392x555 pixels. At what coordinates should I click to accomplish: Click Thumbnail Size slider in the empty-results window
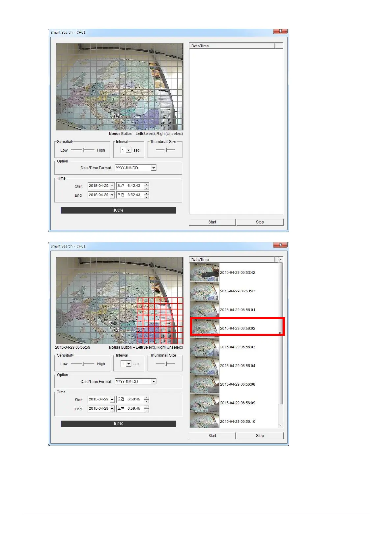166,150
